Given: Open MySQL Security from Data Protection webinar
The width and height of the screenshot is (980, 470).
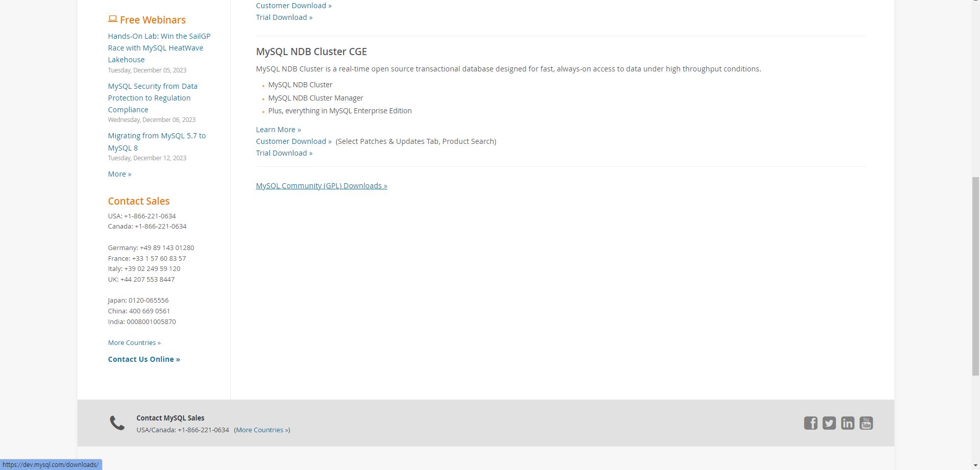Looking at the screenshot, I should coord(153,98).
